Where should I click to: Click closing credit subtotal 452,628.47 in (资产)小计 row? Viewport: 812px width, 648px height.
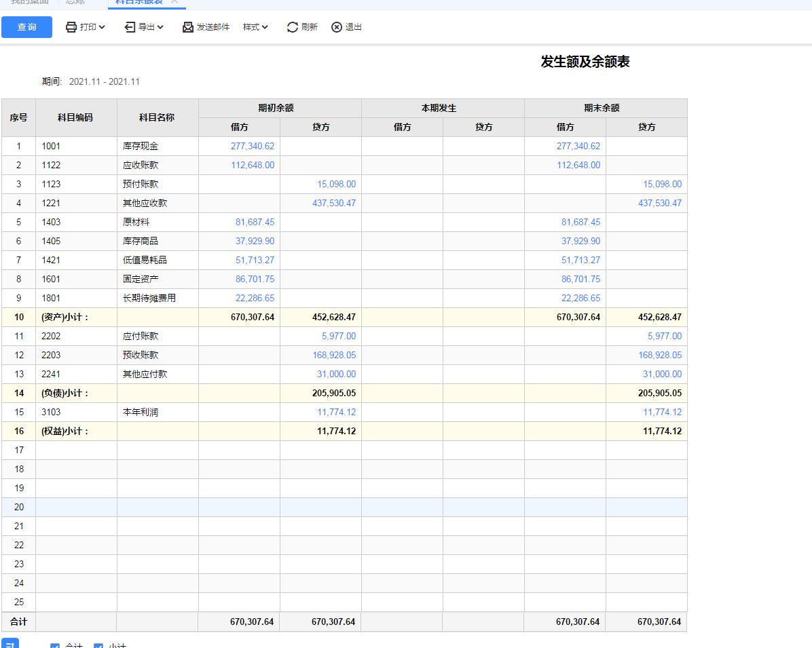660,318
